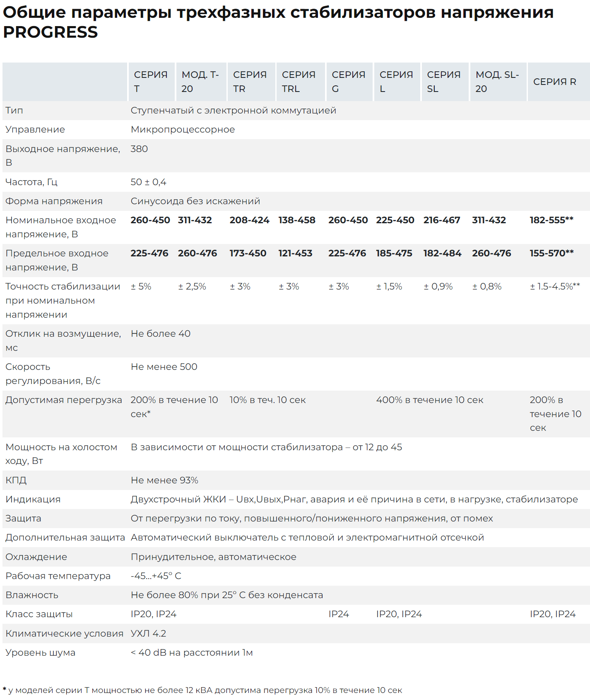The height and width of the screenshot is (700, 590).
Task: Click the 'Дополнительная защита' row label
Action: coord(65,538)
